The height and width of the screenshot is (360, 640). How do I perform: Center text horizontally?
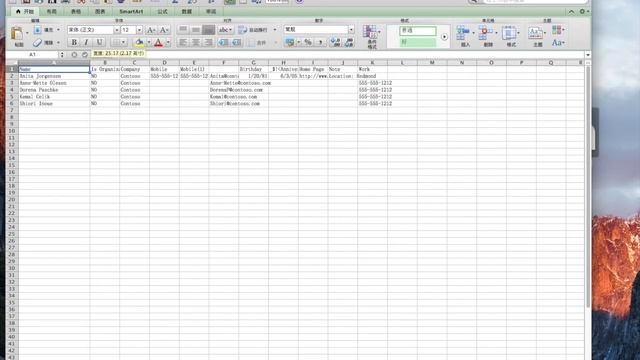pyautogui.click(x=196, y=42)
